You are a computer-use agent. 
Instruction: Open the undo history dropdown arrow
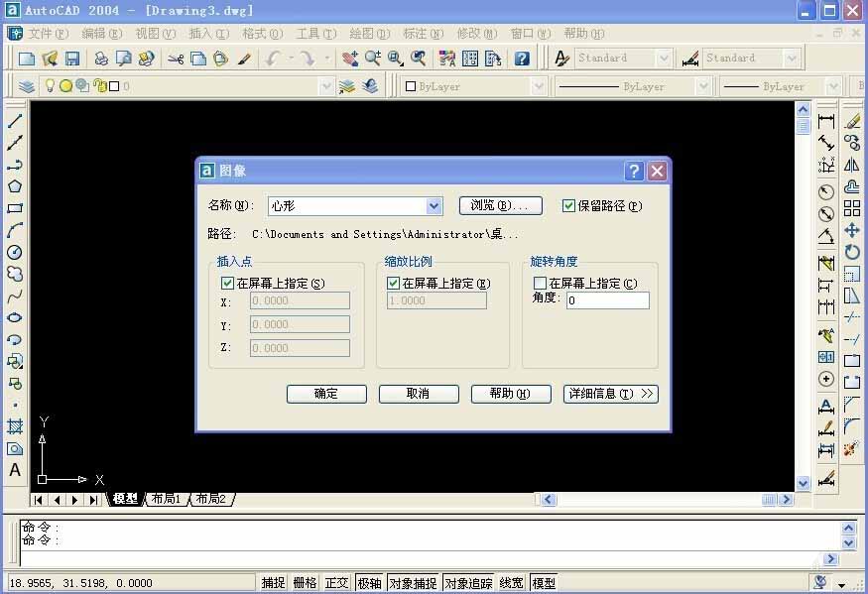(290, 59)
